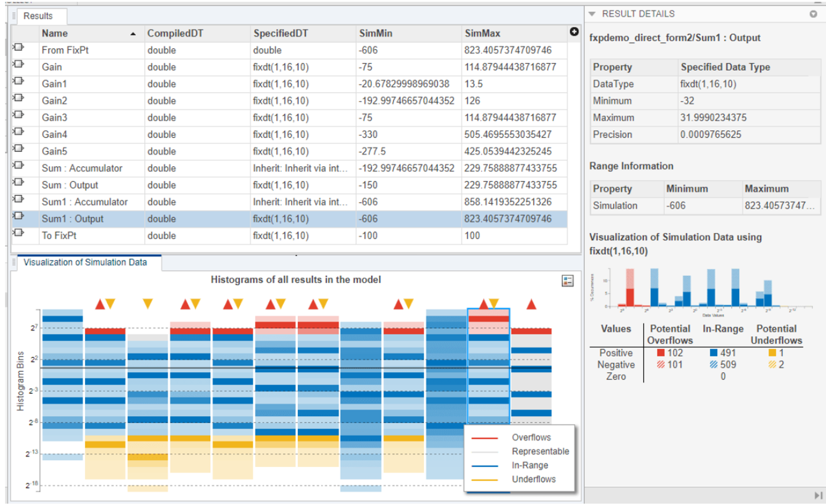Click the Simulation minimum -606 in Range Information
826x504 pixels.
tap(676, 206)
